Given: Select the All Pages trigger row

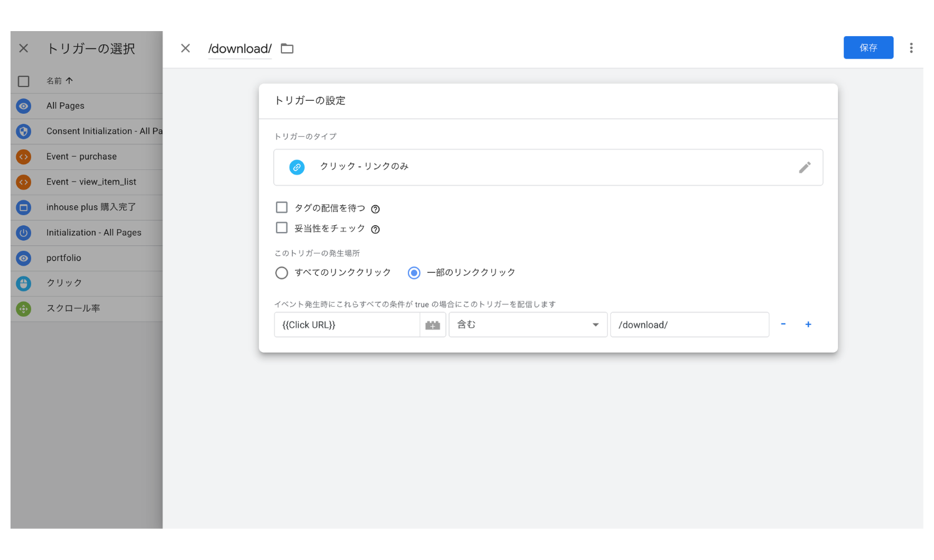Looking at the screenshot, I should pos(87,106).
